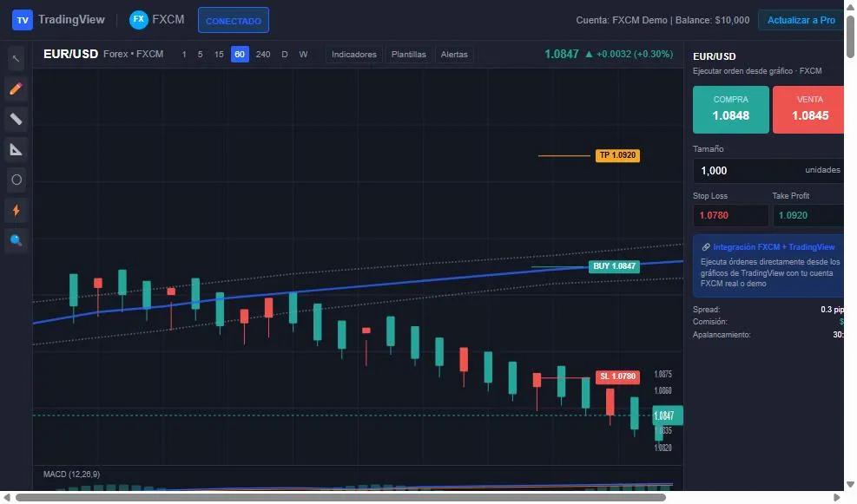The width and height of the screenshot is (857, 504).
Task: Select the cursor arrow tool
Action: point(16,58)
